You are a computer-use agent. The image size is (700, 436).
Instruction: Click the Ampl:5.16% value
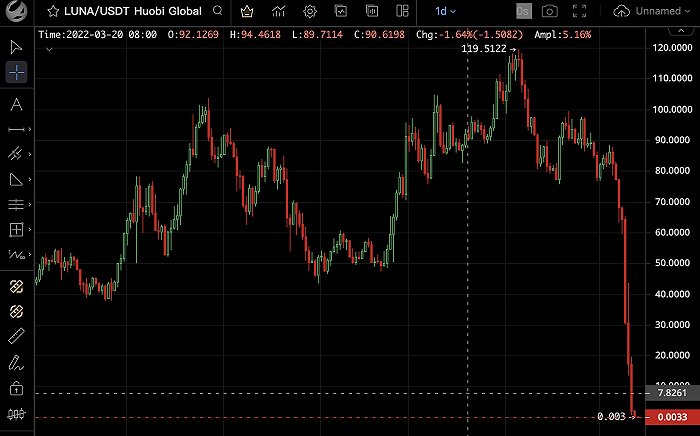click(x=562, y=35)
